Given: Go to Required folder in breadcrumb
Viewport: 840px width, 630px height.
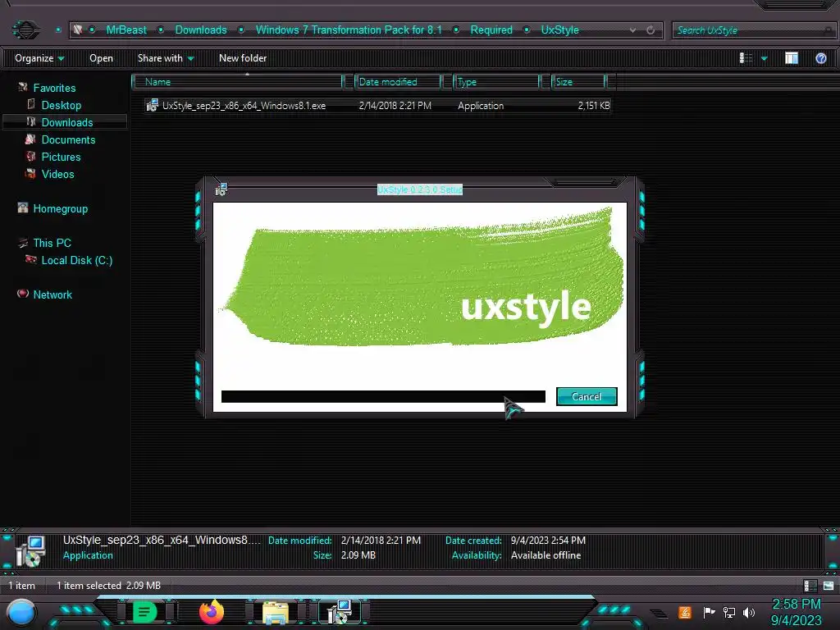Looking at the screenshot, I should 491,30.
